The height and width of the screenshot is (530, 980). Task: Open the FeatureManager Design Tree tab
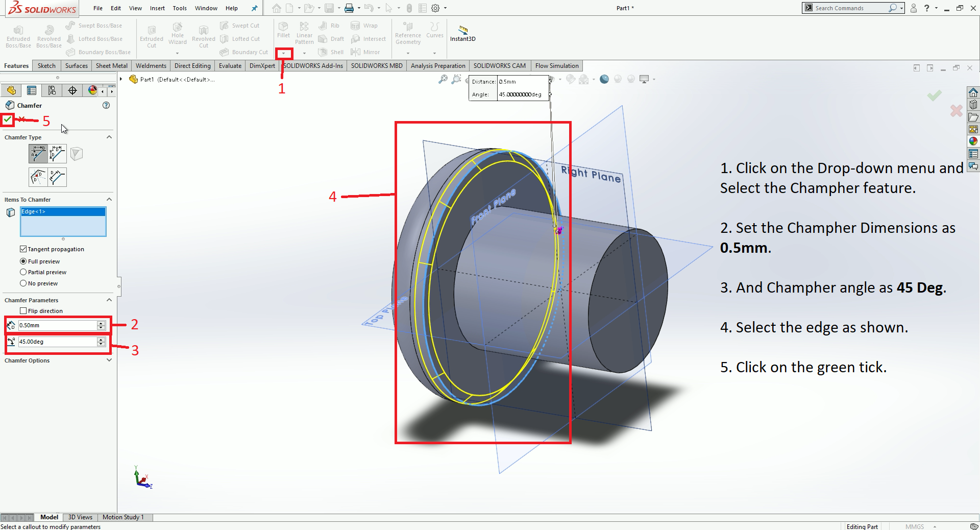coord(11,90)
